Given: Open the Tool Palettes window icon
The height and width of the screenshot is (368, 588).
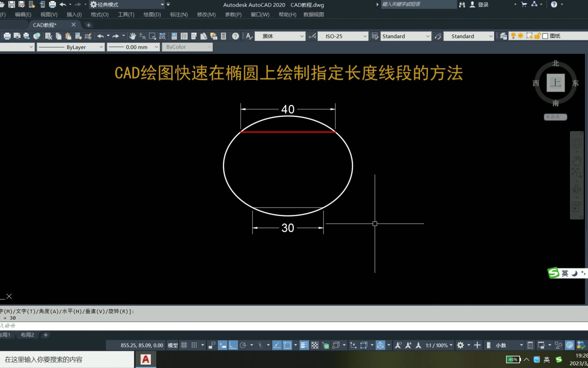Looking at the screenshot, I should pyautogui.click(x=194, y=36).
